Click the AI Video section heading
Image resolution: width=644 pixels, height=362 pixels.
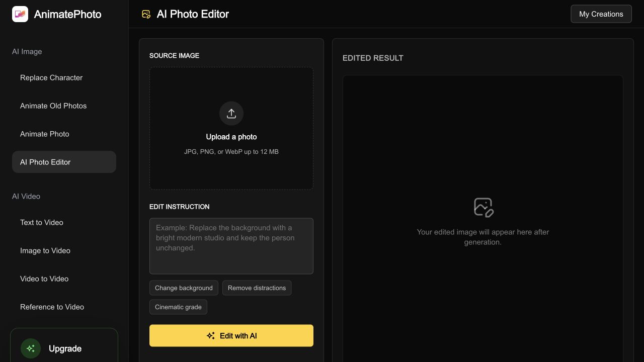[x=26, y=196]
